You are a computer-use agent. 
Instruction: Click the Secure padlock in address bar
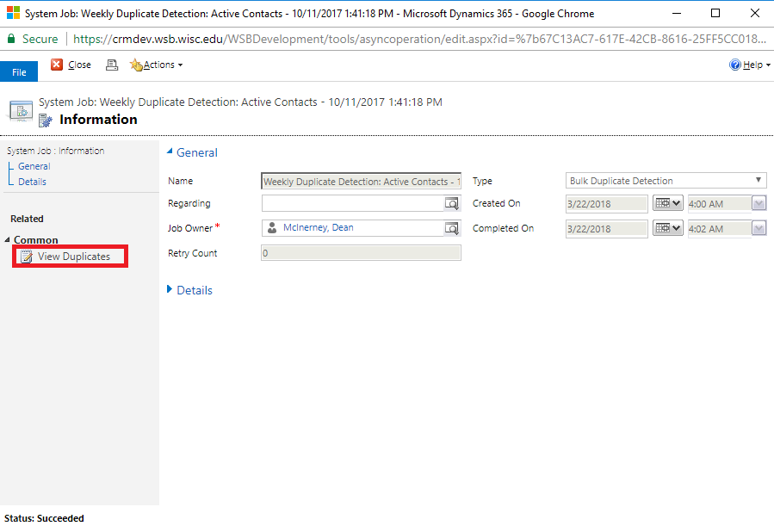[x=11, y=39]
